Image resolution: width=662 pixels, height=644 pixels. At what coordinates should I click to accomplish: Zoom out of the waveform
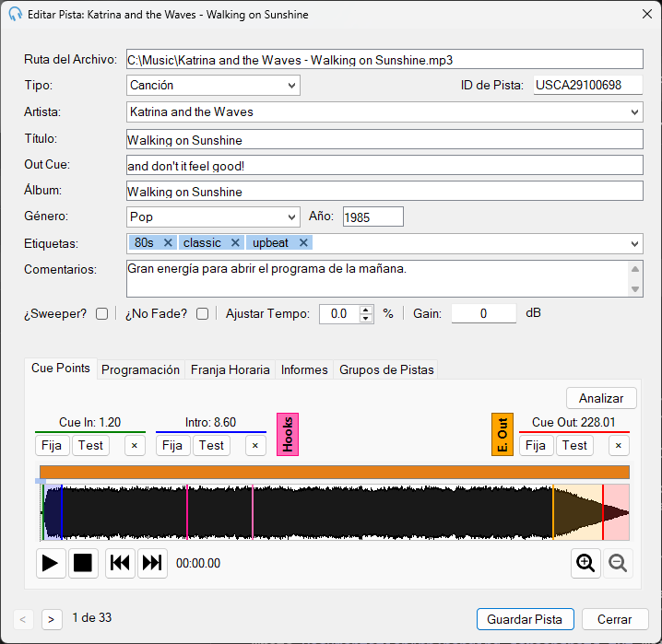618,563
